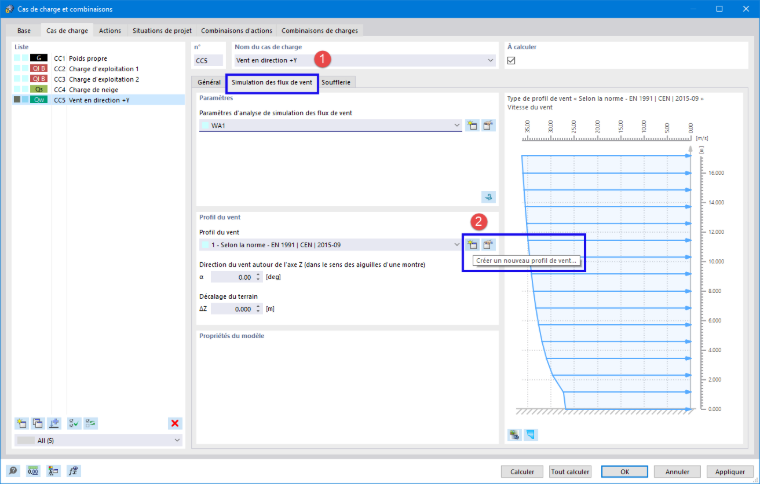
Task: Toggle the 'À calculer' checkbox
Action: [511, 61]
